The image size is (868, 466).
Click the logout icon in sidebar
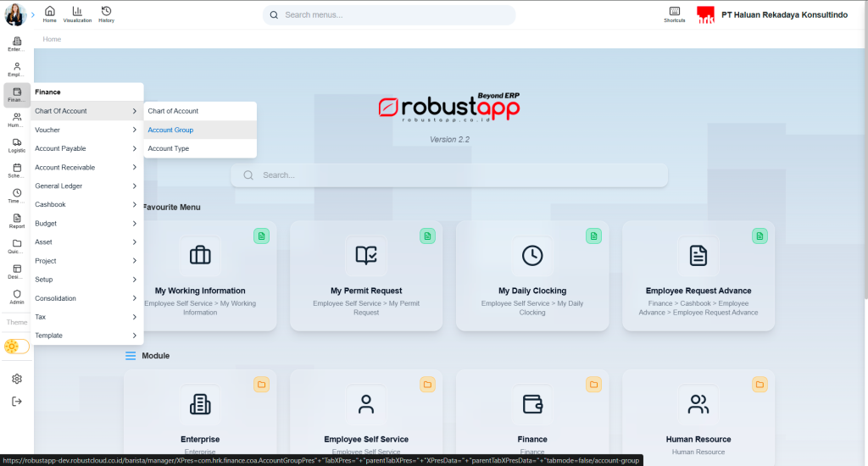(17, 401)
